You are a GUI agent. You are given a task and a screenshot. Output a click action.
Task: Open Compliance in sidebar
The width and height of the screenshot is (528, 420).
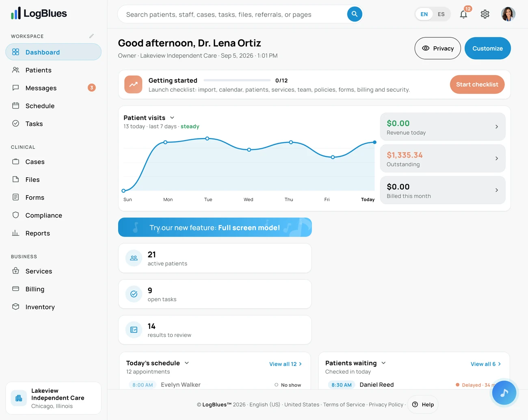(x=53, y=215)
